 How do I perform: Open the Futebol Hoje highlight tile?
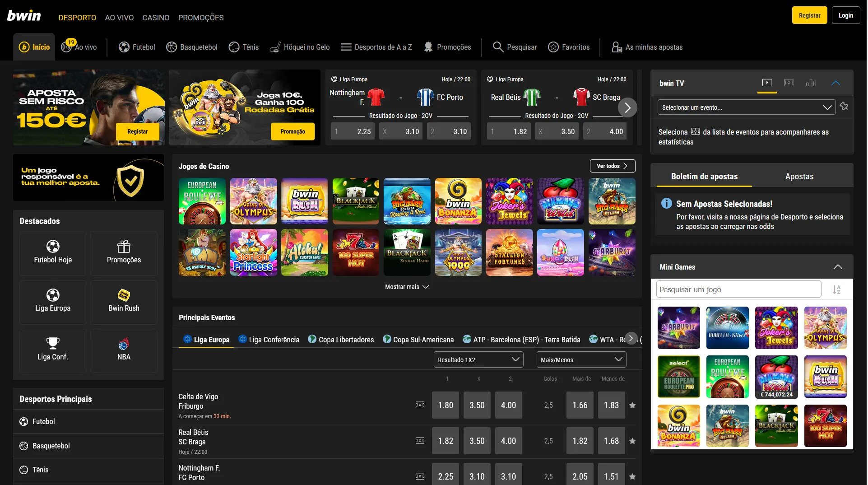click(53, 254)
